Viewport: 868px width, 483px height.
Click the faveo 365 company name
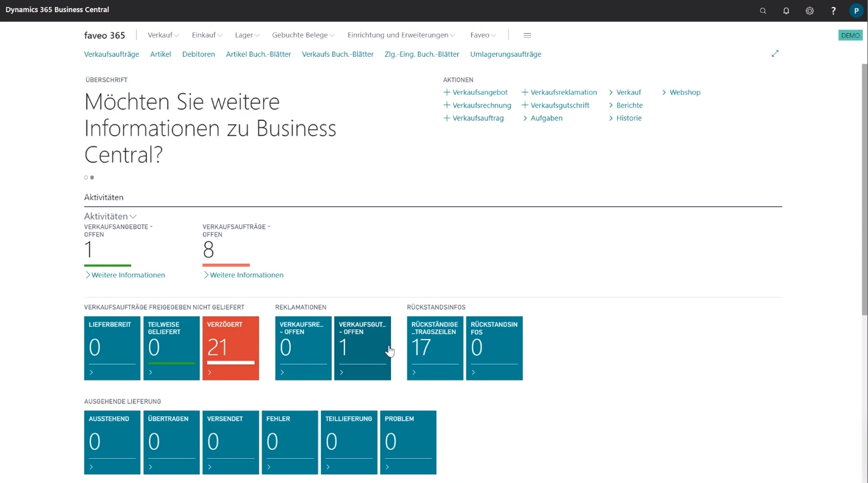point(104,35)
